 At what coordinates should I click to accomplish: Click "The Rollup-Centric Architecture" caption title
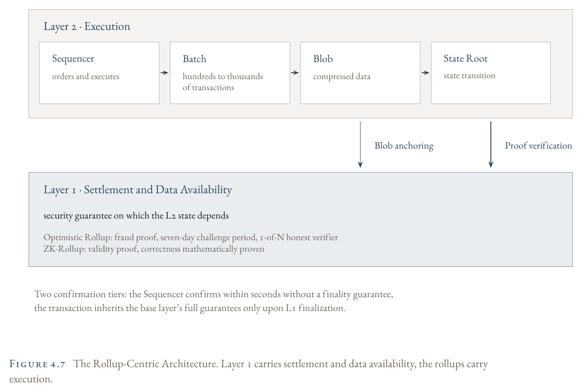point(145,364)
